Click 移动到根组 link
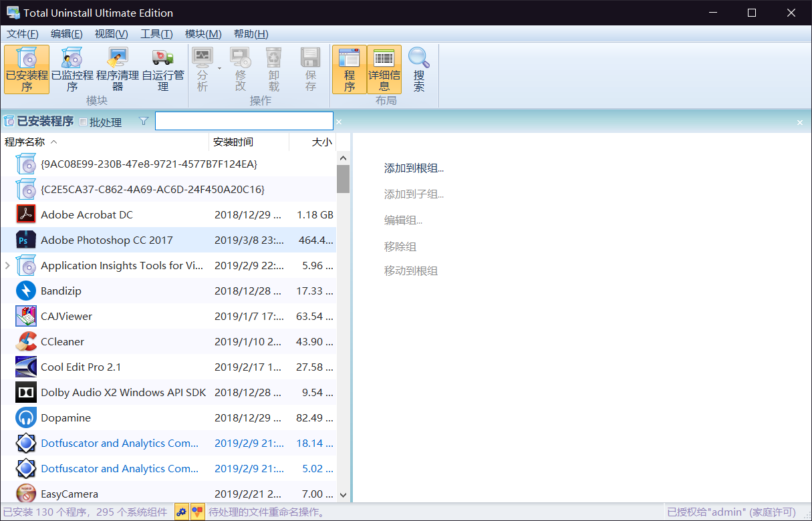 [x=411, y=271]
